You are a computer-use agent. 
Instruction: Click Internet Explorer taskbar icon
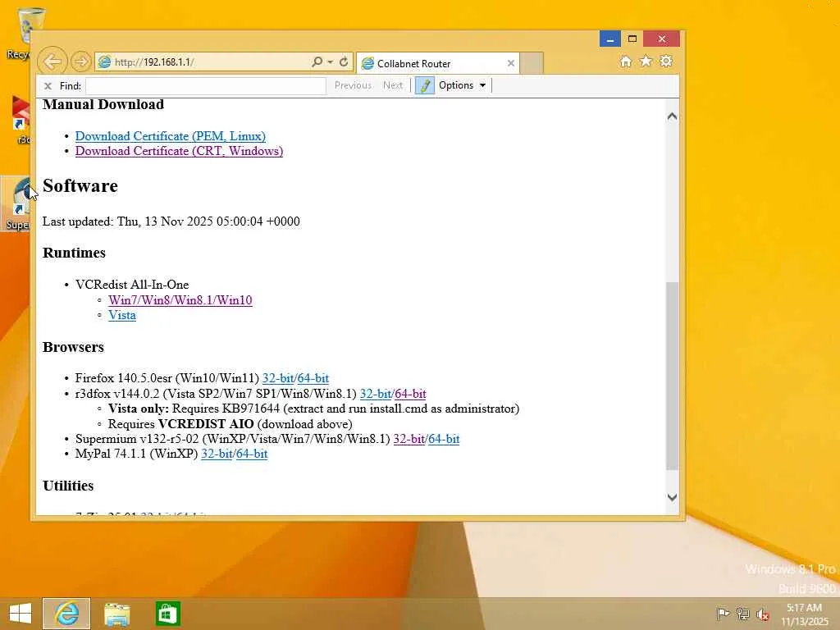tap(67, 614)
